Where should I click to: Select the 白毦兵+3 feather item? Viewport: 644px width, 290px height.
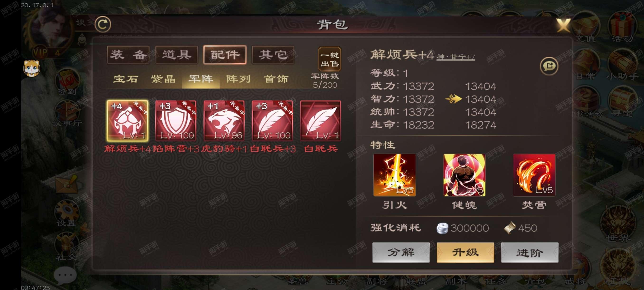[272, 121]
